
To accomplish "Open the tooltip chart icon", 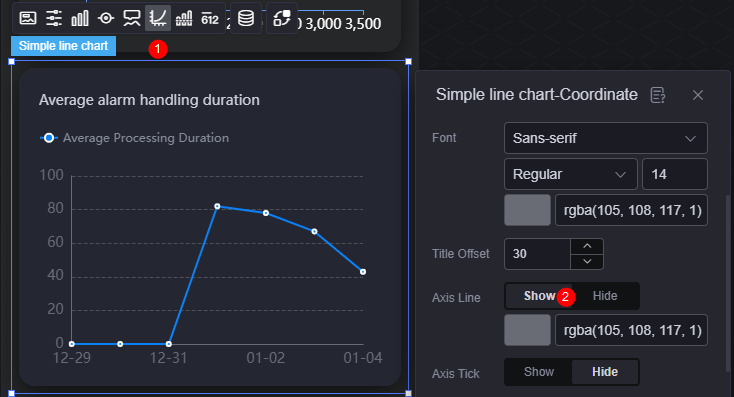I will (x=132, y=18).
